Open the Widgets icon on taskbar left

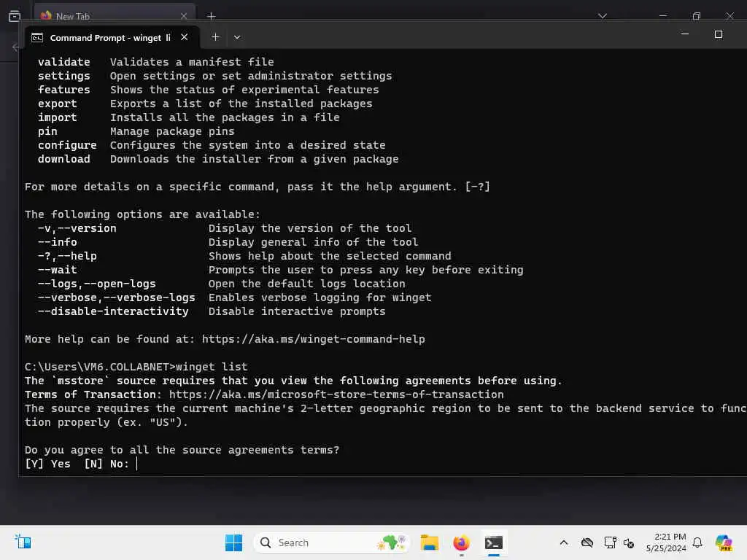(23, 542)
